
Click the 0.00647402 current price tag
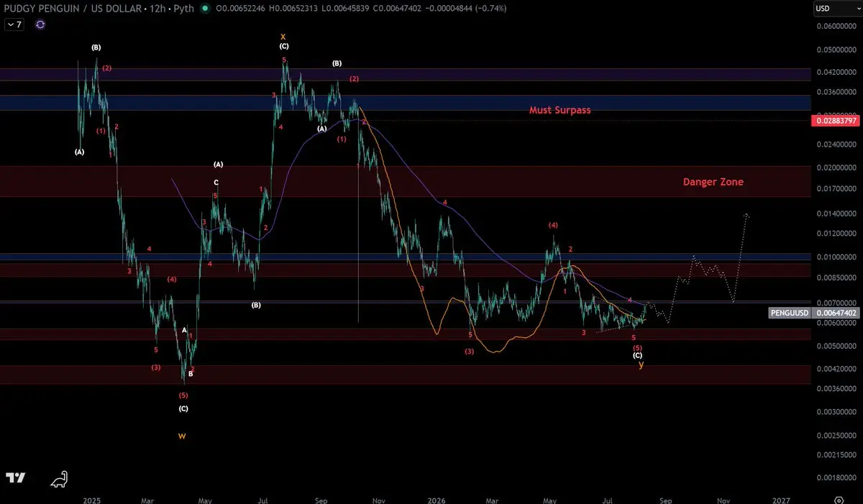(x=835, y=313)
